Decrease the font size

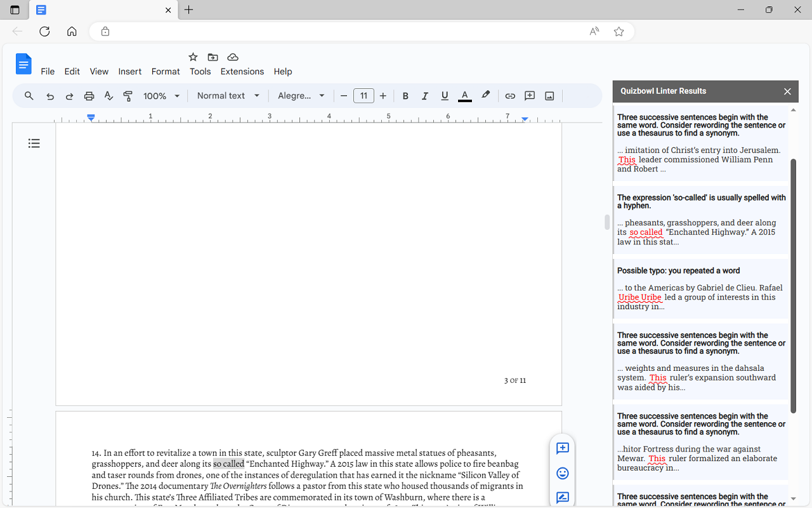click(344, 96)
